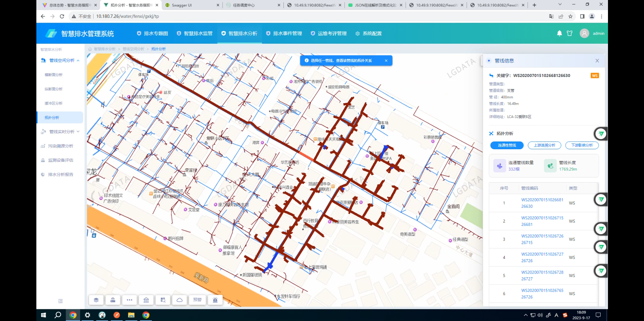Viewport: 644px width, 321px height.
Task: Open 横断面分析 in the sidebar
Action: click(x=54, y=75)
